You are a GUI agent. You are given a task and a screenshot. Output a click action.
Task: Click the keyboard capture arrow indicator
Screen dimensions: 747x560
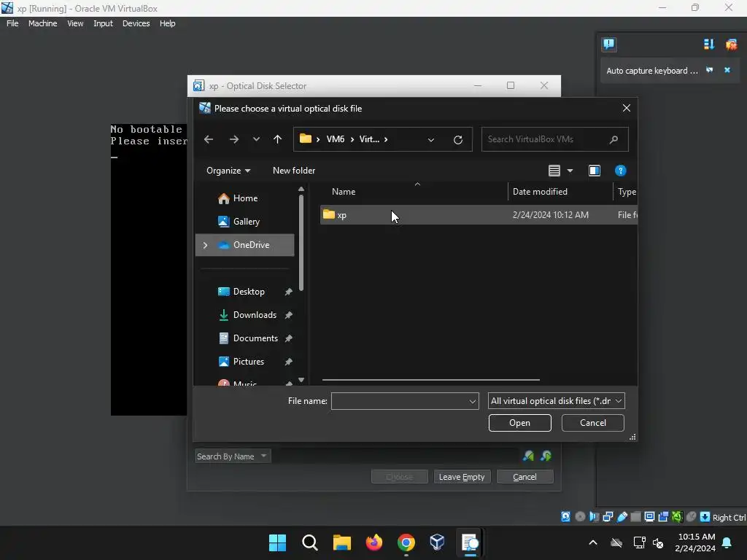(x=705, y=517)
